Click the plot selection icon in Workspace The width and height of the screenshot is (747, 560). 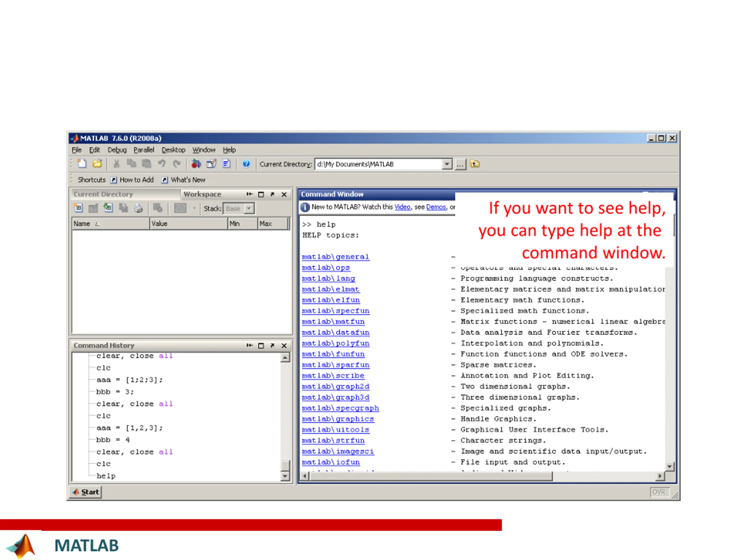tap(180, 208)
